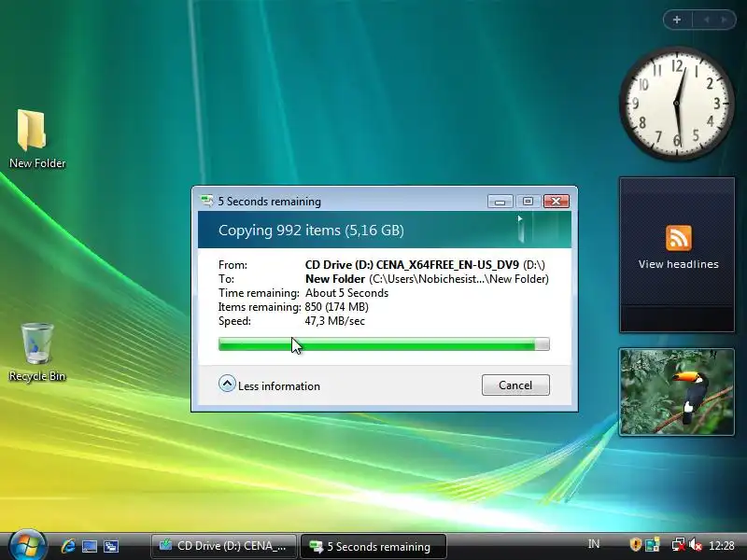Minimize the copy dialog window
747x560 pixels.
(x=500, y=202)
